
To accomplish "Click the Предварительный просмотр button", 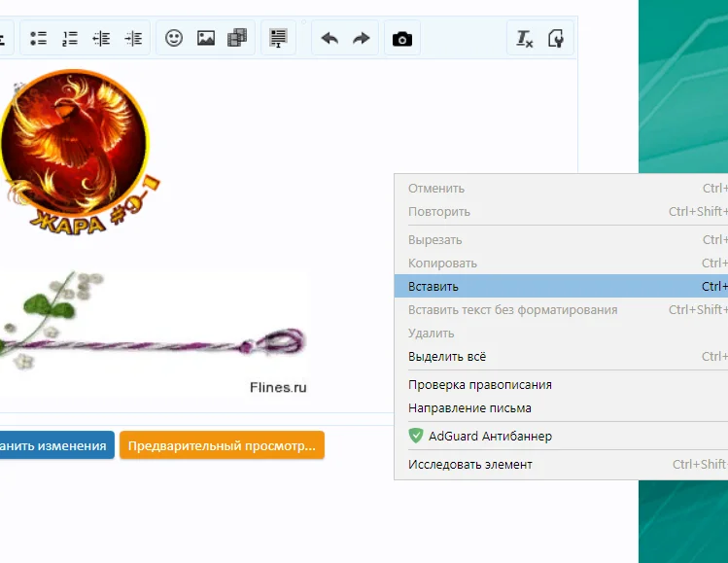I will [x=222, y=445].
